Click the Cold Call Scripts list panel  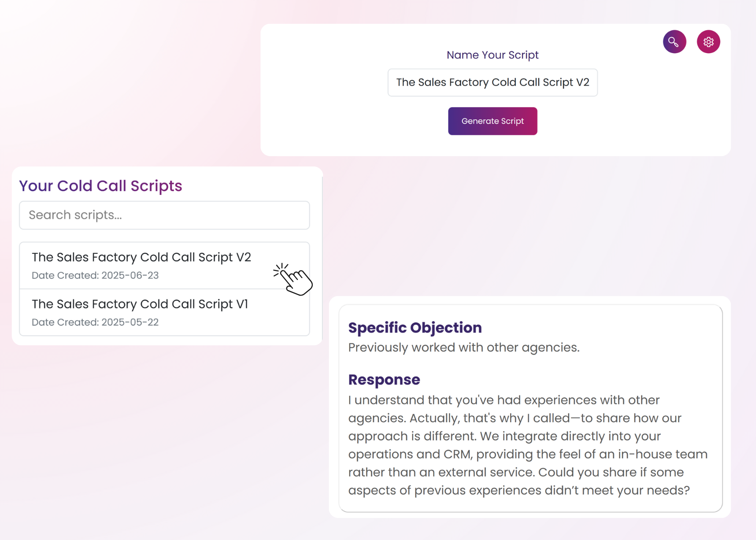click(x=167, y=256)
